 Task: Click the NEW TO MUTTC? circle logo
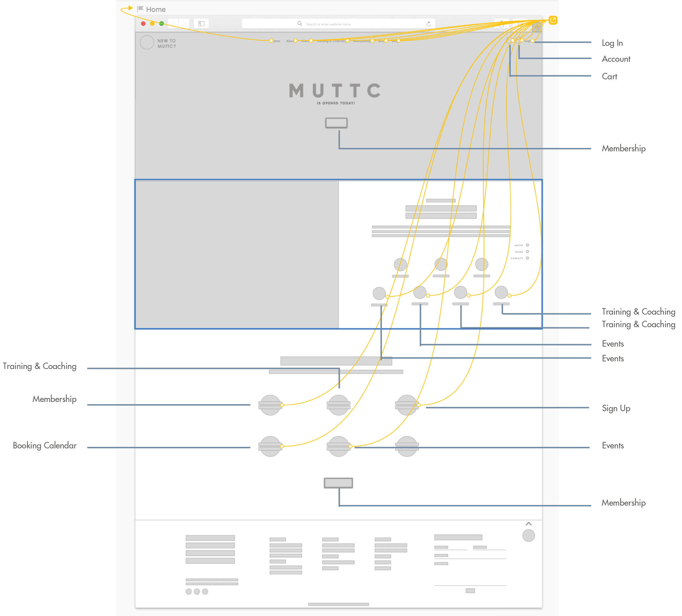147,43
